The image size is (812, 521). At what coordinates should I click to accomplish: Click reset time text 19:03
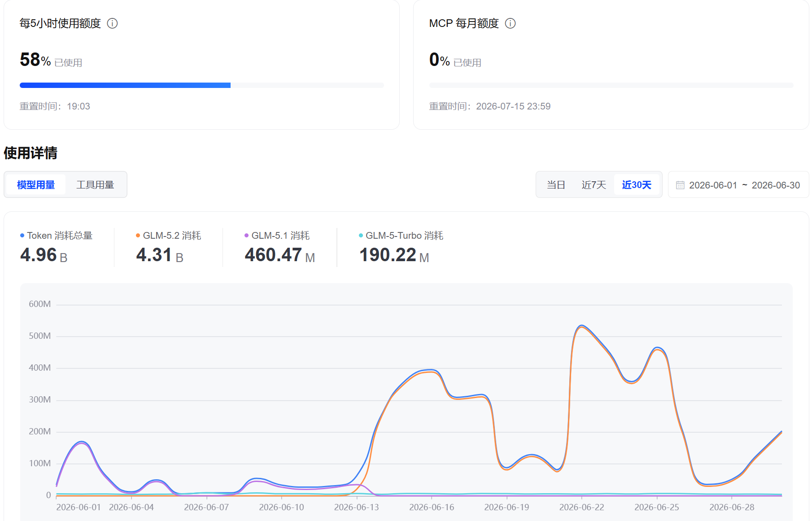[79, 106]
